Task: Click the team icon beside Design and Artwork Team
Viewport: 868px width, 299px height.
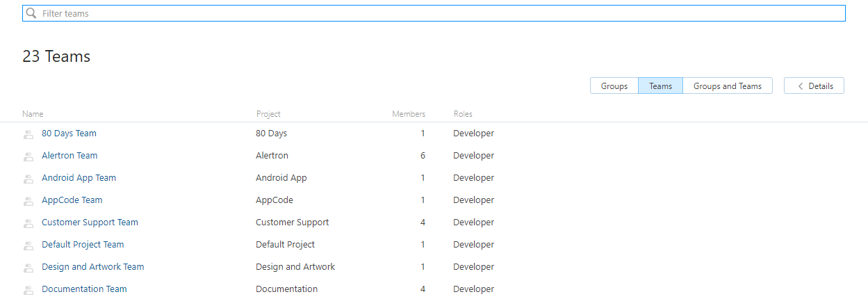Action: 28,268
